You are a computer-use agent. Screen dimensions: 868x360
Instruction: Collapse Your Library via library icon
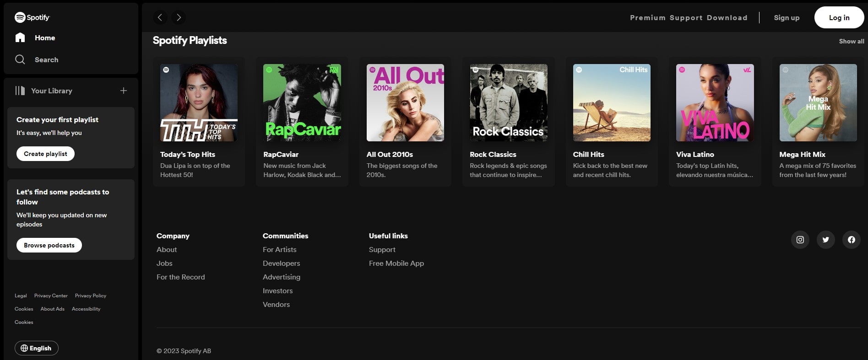(x=20, y=91)
